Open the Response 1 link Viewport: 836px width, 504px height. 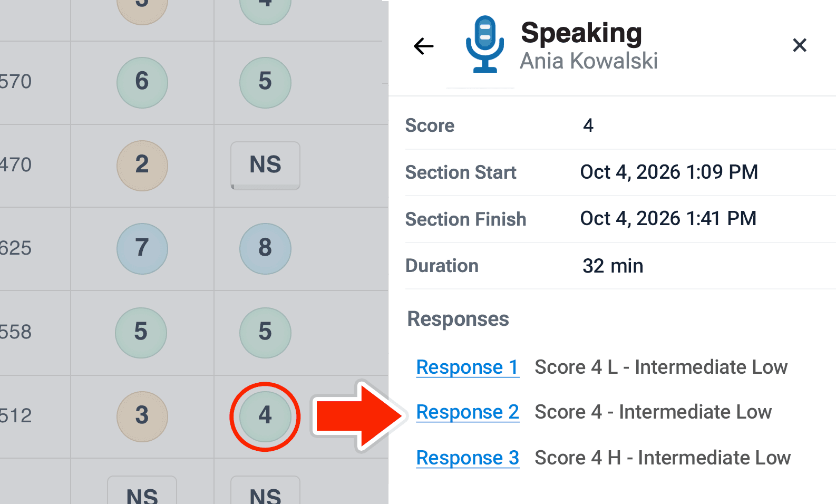pos(468,367)
